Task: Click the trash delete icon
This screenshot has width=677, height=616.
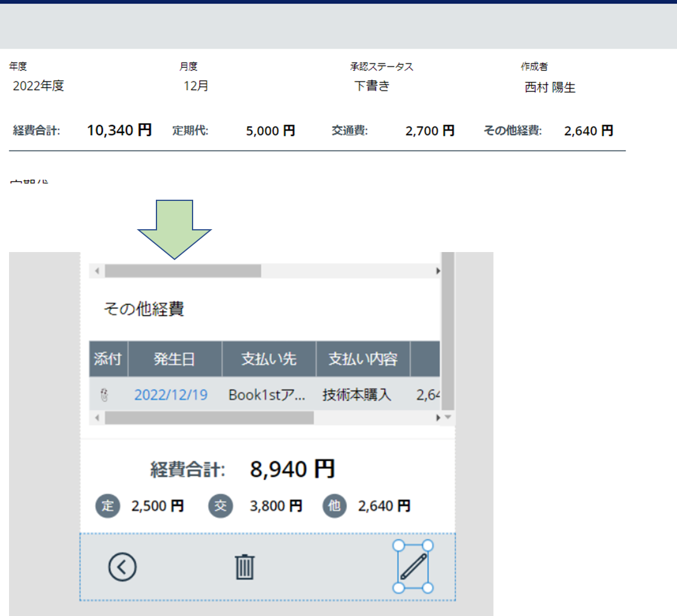Action: click(x=244, y=567)
